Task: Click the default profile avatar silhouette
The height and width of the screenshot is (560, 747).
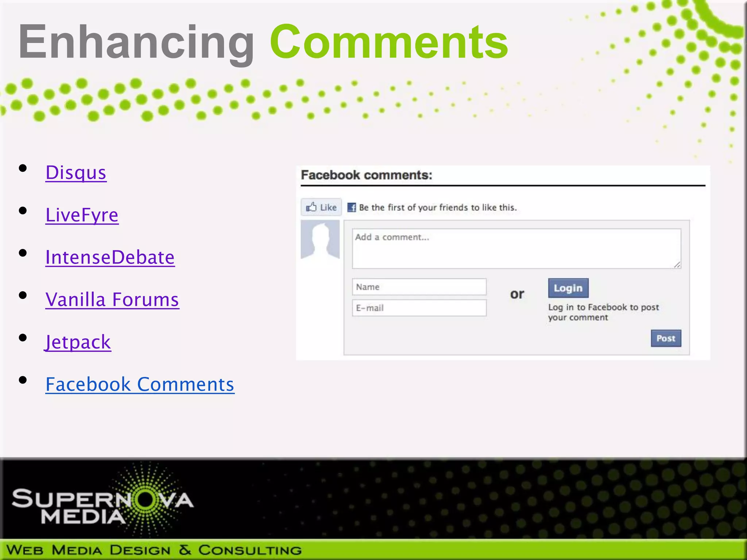Action: pos(320,240)
